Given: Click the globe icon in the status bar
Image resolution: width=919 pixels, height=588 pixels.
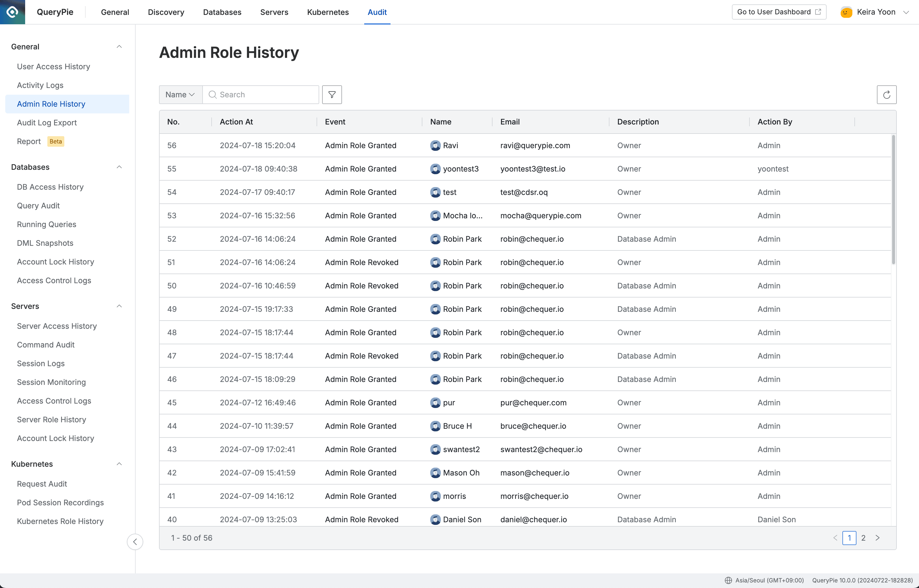Looking at the screenshot, I should (728, 580).
